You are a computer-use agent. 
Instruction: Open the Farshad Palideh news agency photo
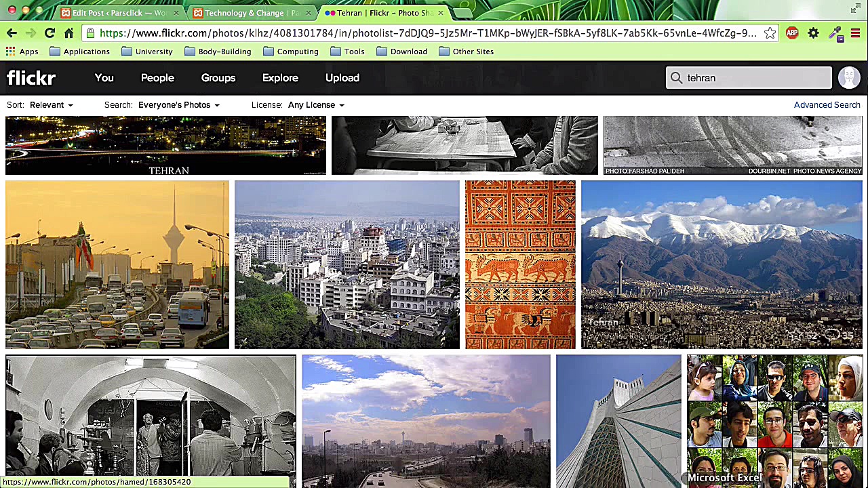(x=733, y=146)
